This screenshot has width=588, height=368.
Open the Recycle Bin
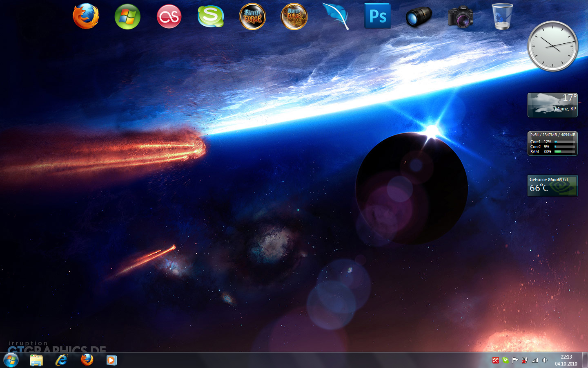tap(502, 16)
